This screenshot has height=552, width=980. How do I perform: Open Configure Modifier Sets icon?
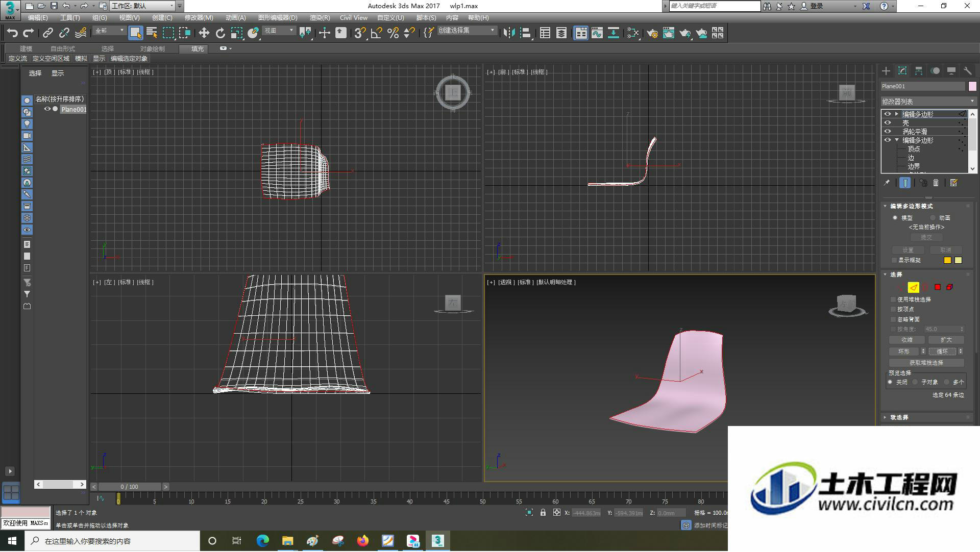point(953,183)
